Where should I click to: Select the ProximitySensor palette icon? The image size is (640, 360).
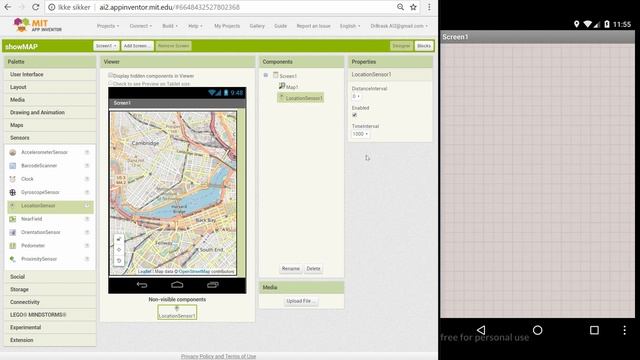pos(13,259)
